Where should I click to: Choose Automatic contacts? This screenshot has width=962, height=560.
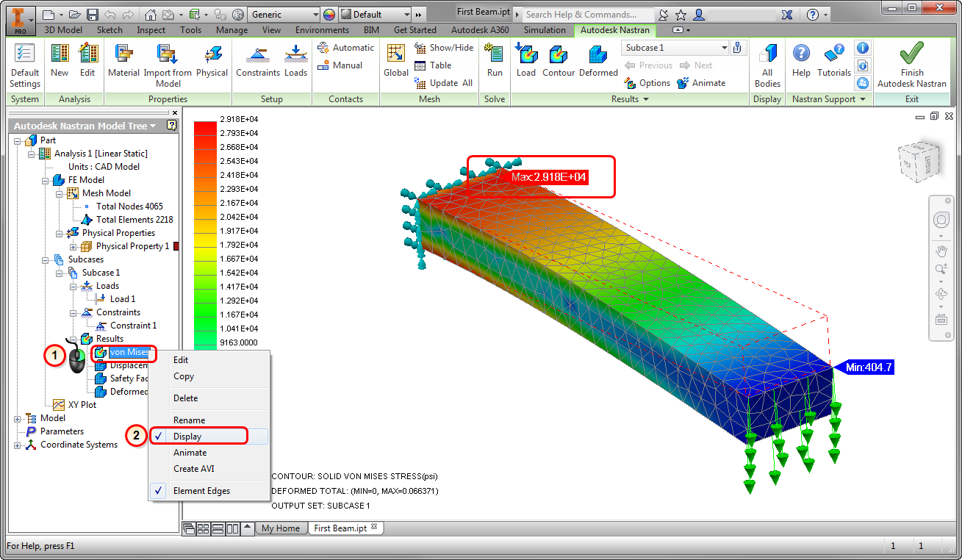pyautogui.click(x=345, y=48)
